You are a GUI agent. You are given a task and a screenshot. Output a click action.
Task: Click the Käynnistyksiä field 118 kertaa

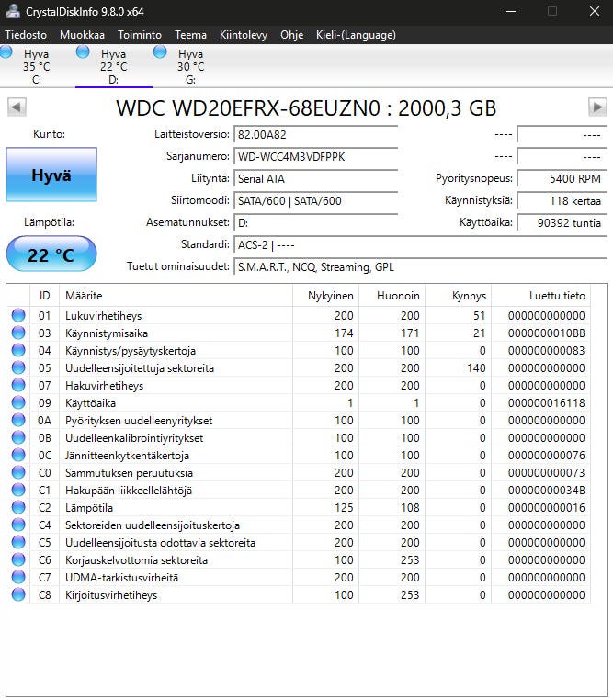coord(562,200)
